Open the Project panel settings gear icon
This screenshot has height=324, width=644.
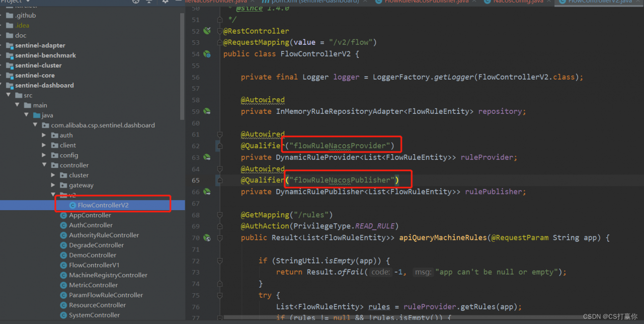(165, 2)
